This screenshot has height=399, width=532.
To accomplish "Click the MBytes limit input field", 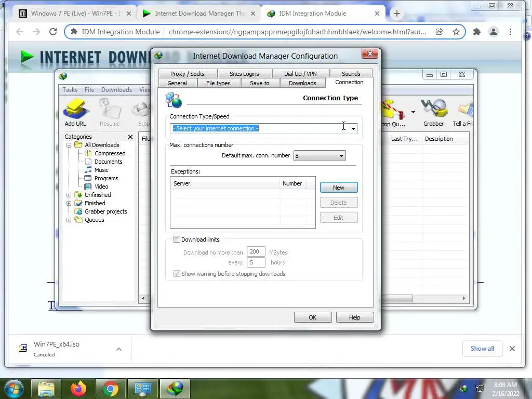I will (x=256, y=252).
